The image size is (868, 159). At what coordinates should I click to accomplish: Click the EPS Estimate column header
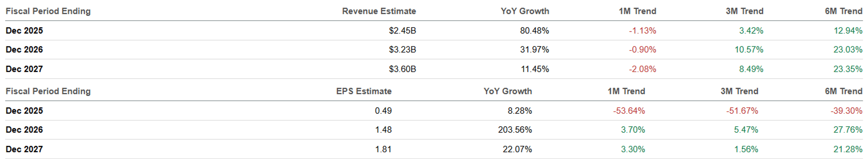pos(364,91)
